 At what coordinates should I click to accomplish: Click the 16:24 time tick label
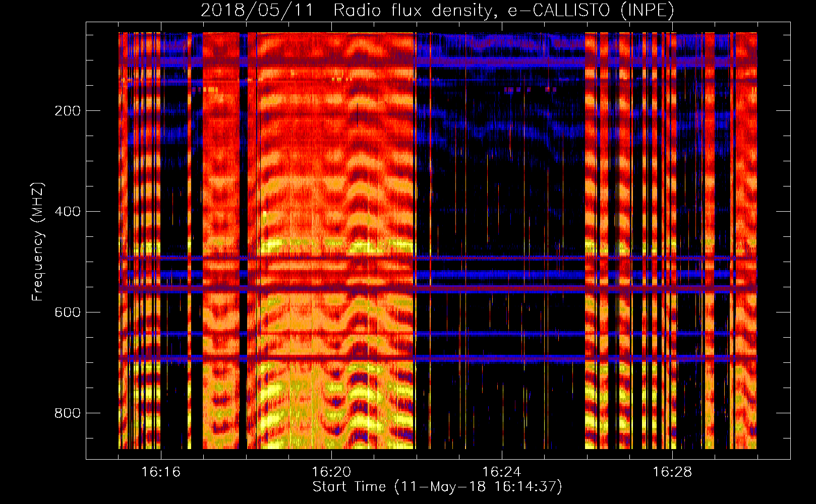(x=502, y=472)
